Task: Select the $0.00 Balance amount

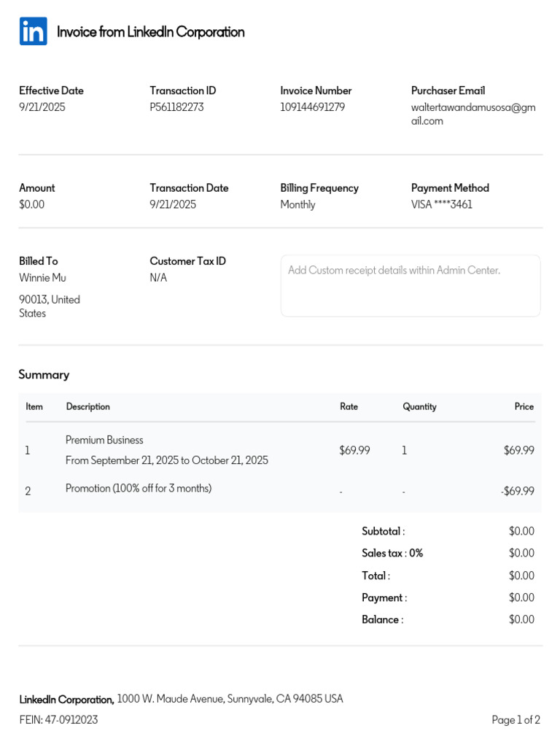Action: (x=521, y=619)
